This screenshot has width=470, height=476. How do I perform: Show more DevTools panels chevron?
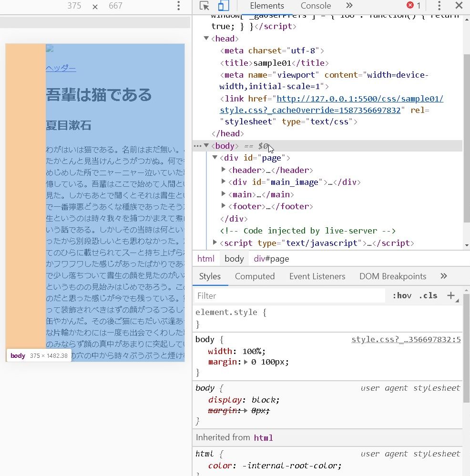349,6
